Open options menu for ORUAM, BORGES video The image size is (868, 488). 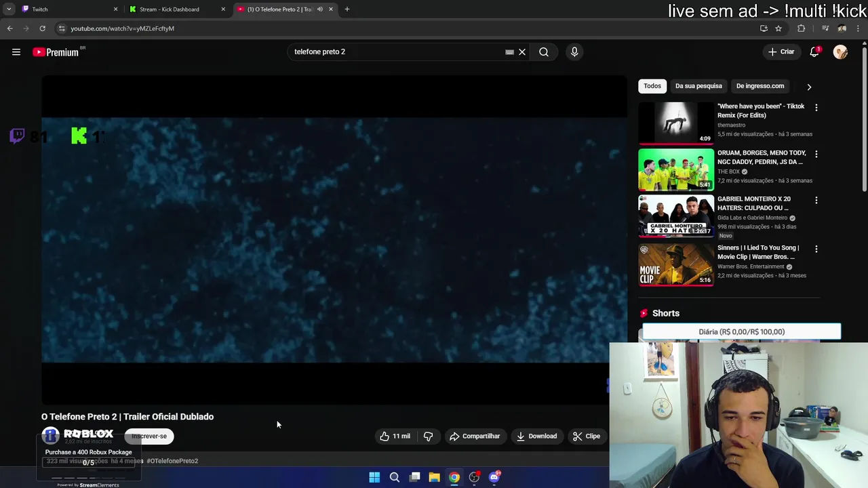pos(816,155)
